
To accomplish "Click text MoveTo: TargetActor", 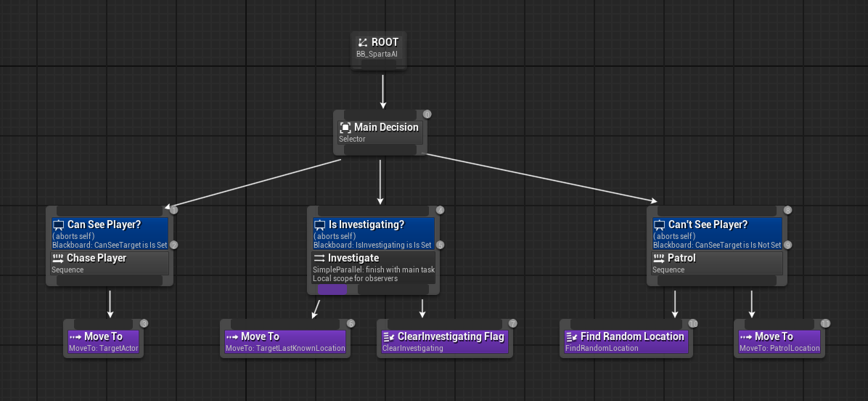I will (x=104, y=349).
